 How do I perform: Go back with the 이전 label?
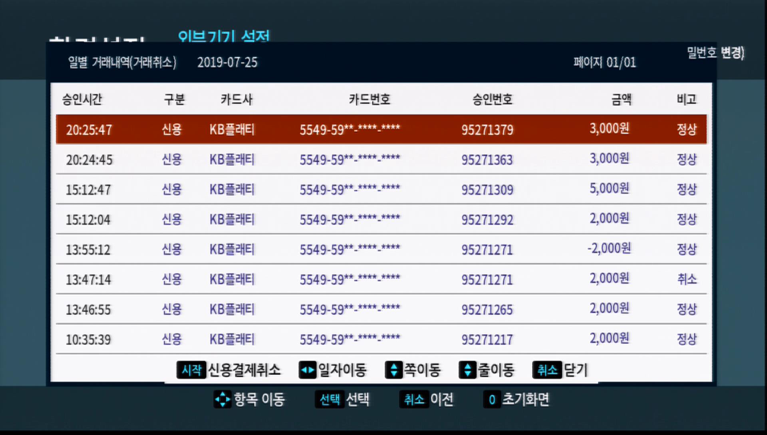[x=442, y=399]
